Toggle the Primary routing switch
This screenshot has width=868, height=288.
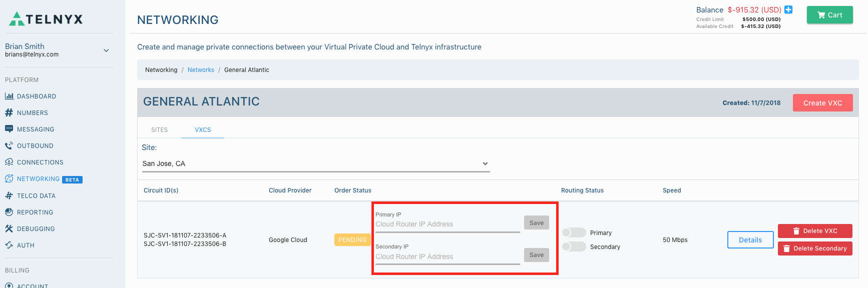[x=574, y=232]
